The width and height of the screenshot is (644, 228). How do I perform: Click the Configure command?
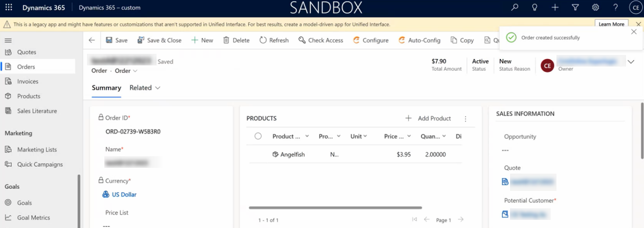(370, 40)
